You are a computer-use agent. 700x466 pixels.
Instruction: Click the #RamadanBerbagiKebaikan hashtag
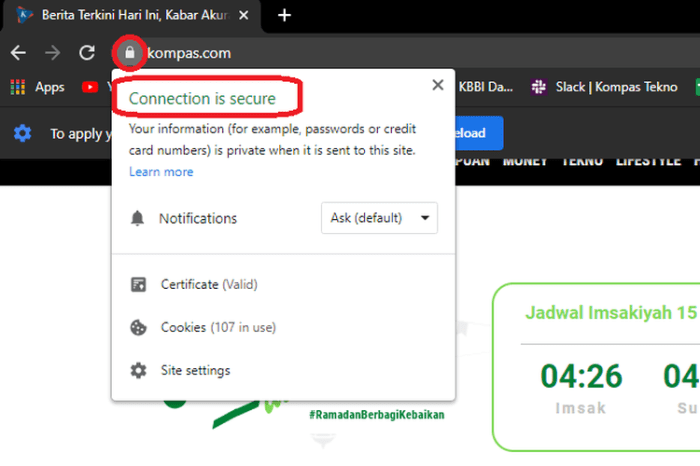pyautogui.click(x=377, y=415)
